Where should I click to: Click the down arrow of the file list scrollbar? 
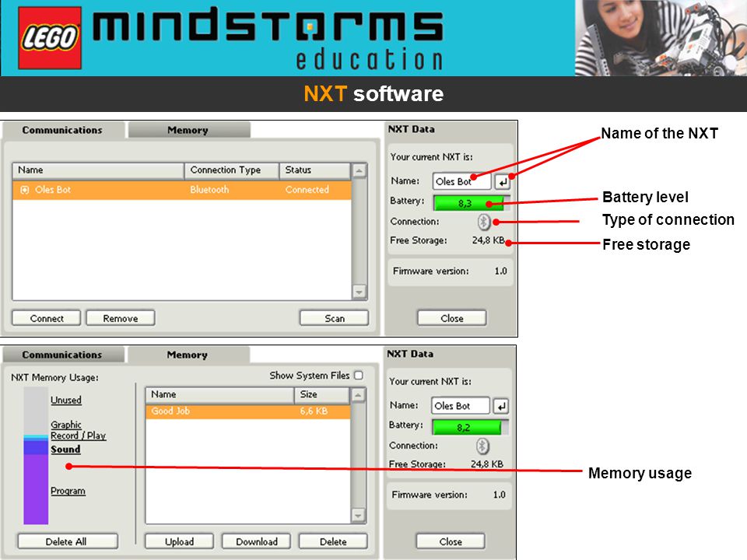click(358, 515)
